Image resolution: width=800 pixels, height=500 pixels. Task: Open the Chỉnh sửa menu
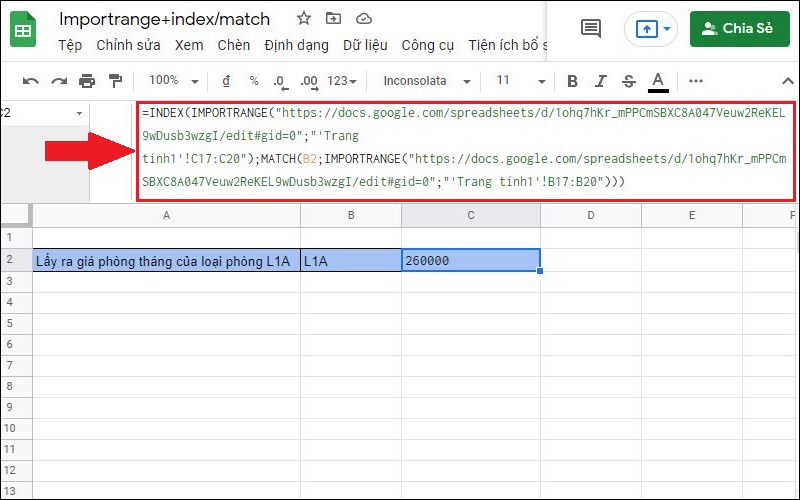(x=128, y=45)
